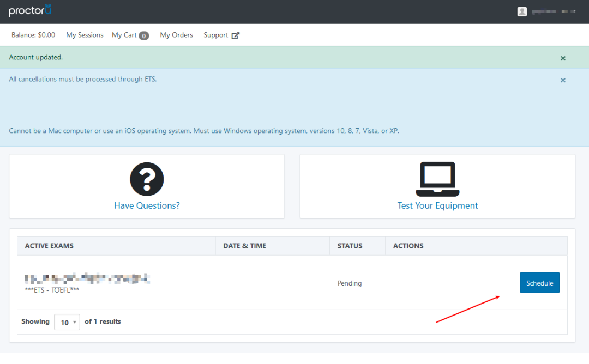Open the Support page
This screenshot has height=364, width=589.
pyautogui.click(x=215, y=35)
